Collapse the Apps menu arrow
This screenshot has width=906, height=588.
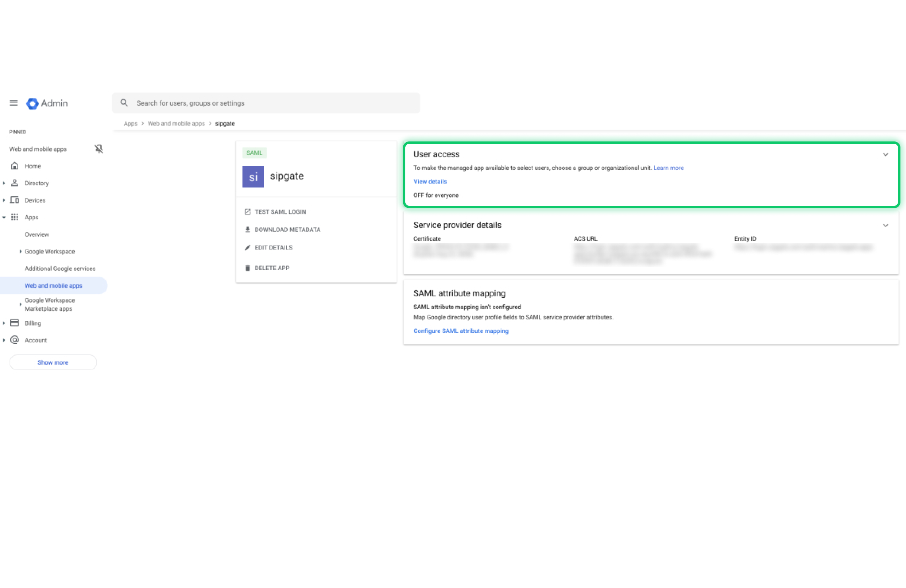[4, 217]
